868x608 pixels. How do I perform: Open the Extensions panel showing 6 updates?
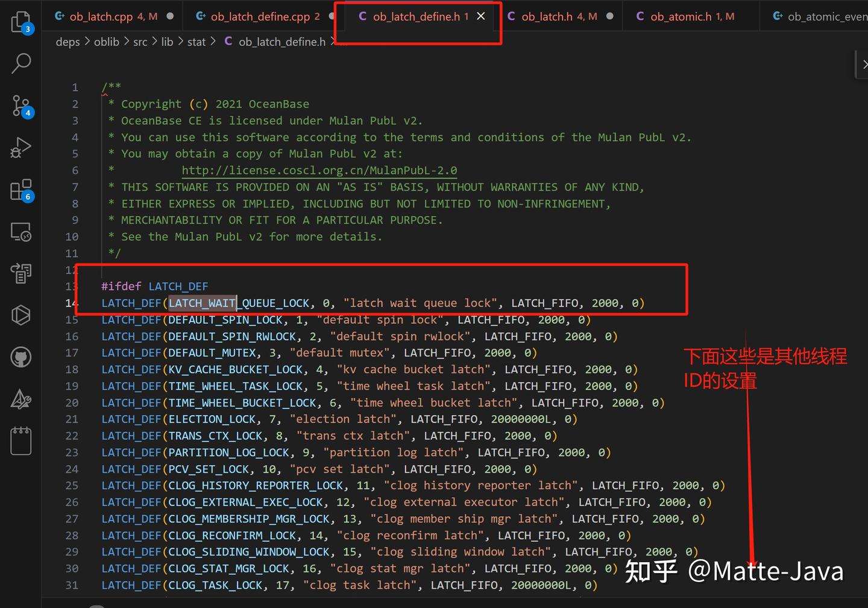coord(21,189)
